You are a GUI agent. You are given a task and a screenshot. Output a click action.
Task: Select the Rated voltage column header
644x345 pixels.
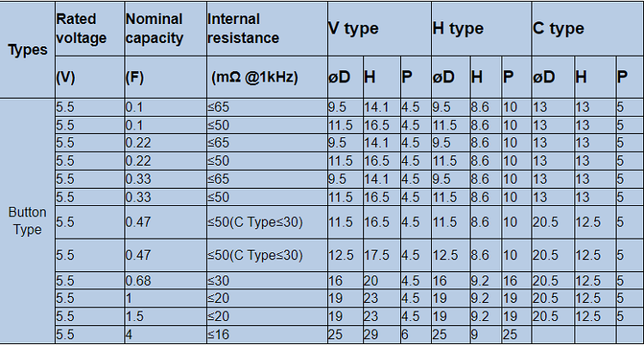pos(90,29)
